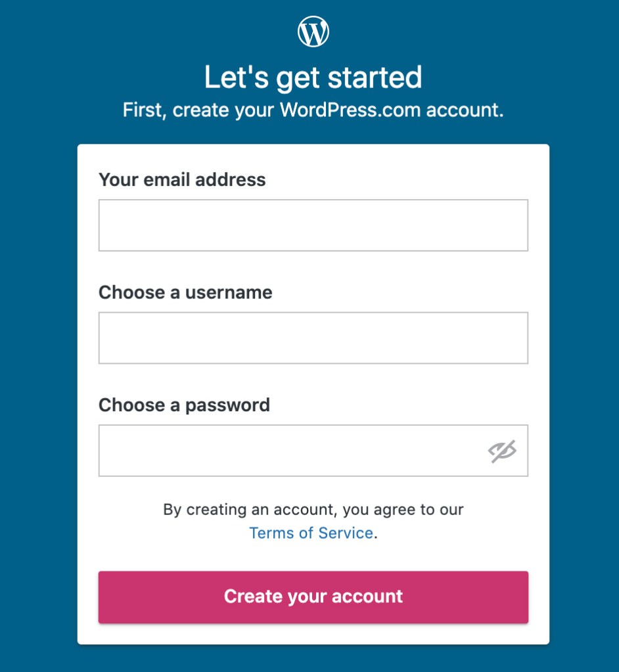Click the Let's get started heading
Screen dimensions: 619x672
313,77
